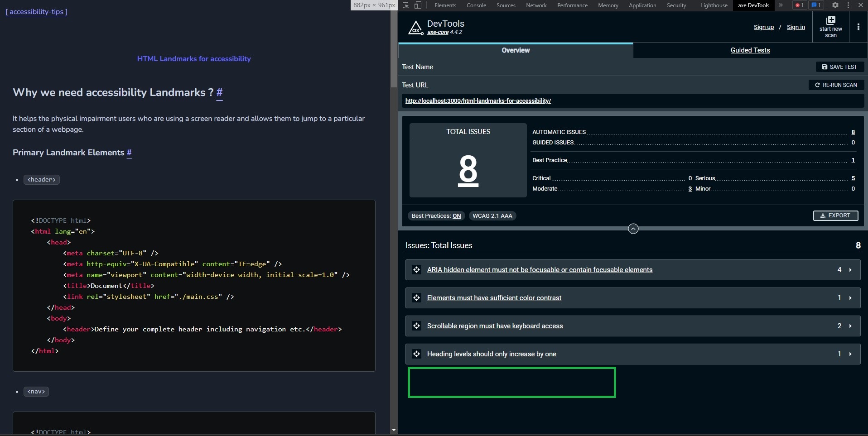Click the <header> code tag
Screen dimensions: 868x436
point(42,180)
